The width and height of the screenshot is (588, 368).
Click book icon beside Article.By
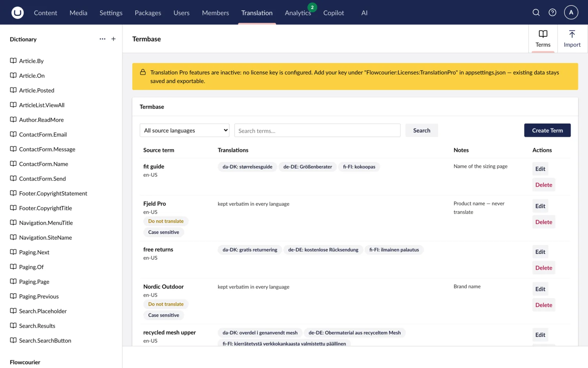13,61
